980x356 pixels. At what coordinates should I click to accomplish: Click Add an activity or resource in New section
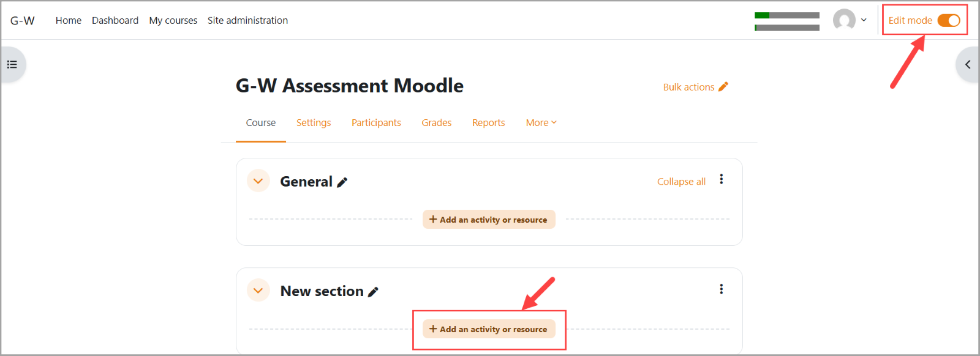tap(489, 329)
